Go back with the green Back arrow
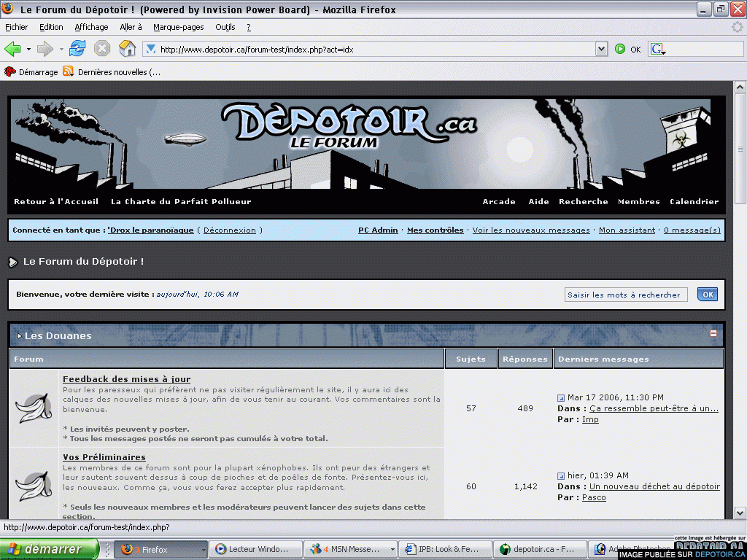 (12, 49)
